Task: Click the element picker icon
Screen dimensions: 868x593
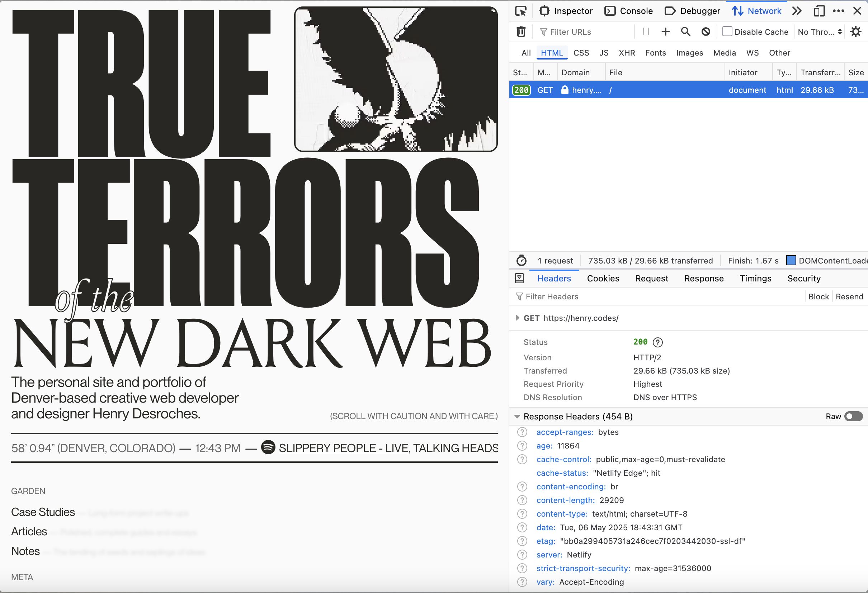Action: [x=520, y=11]
